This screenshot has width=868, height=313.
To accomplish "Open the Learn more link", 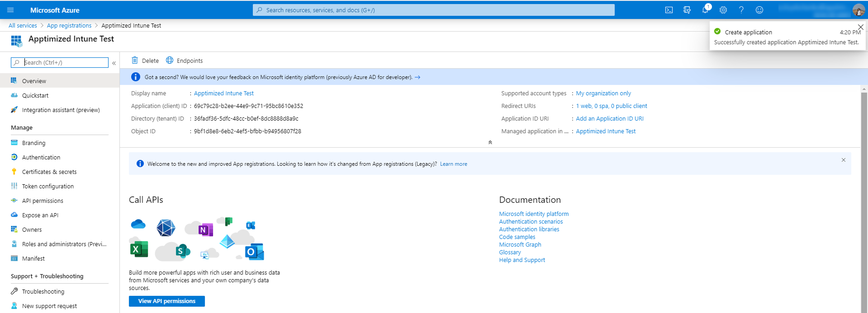I will (454, 164).
